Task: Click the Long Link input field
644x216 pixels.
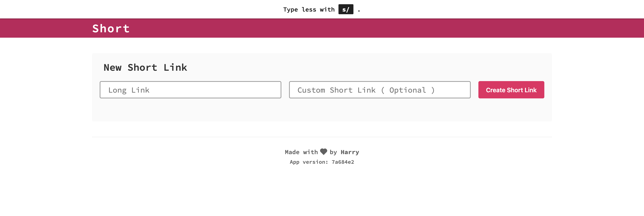Action: coord(190,90)
